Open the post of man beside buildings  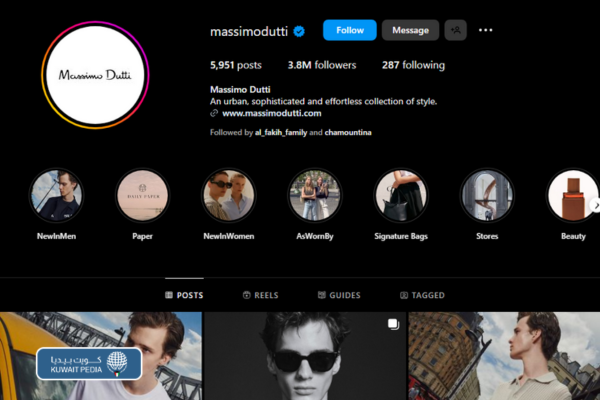[x=504, y=356]
